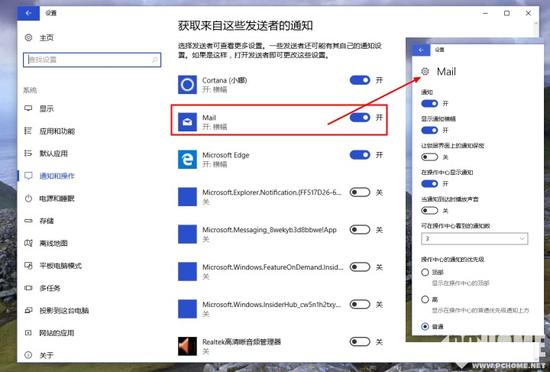Click the Realtek audio manager speaker icon
This screenshot has width=550, height=372.
click(187, 346)
